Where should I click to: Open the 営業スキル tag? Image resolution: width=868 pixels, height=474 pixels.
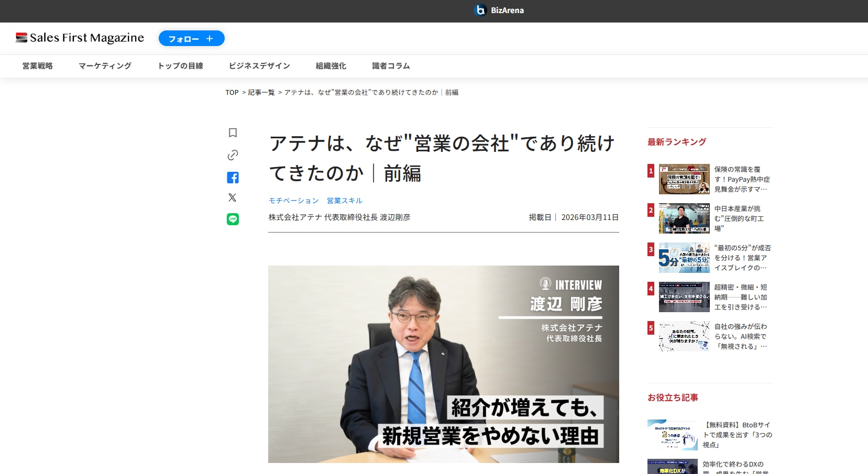(344, 201)
